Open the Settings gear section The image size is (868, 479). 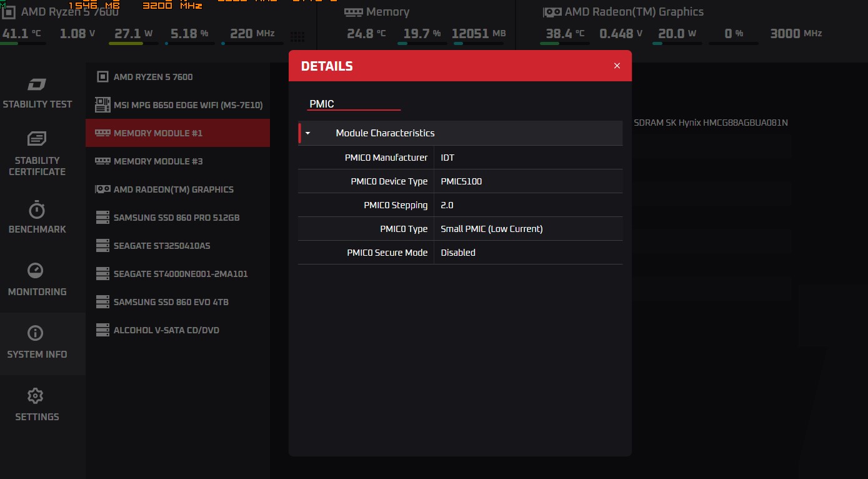click(37, 405)
